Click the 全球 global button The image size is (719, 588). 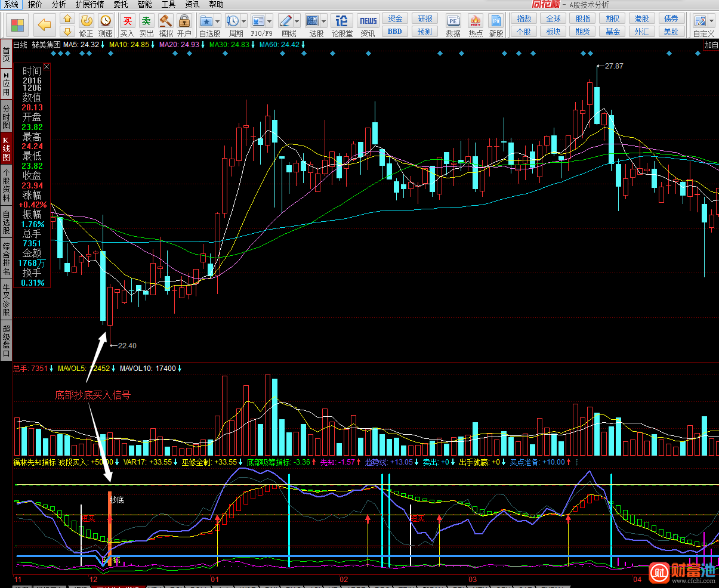(553, 18)
